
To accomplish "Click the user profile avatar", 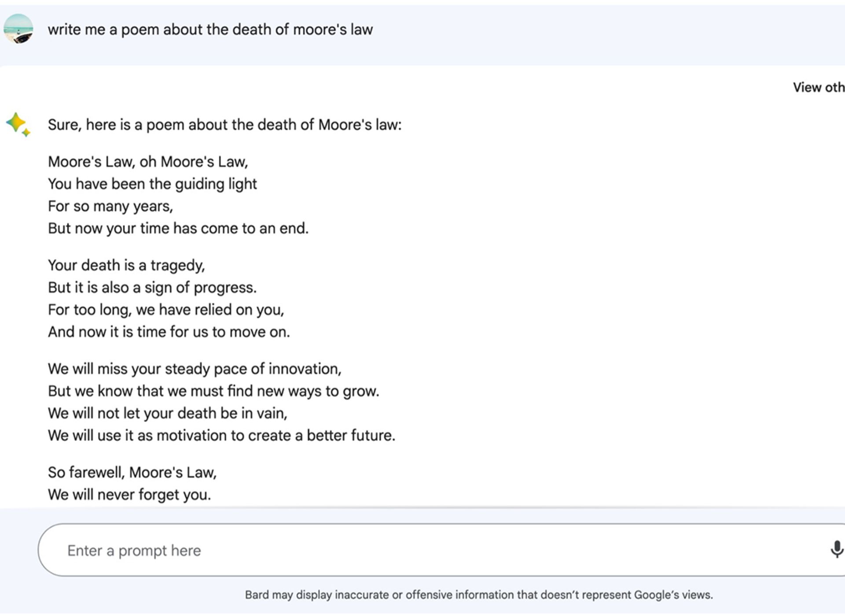I will point(18,29).
